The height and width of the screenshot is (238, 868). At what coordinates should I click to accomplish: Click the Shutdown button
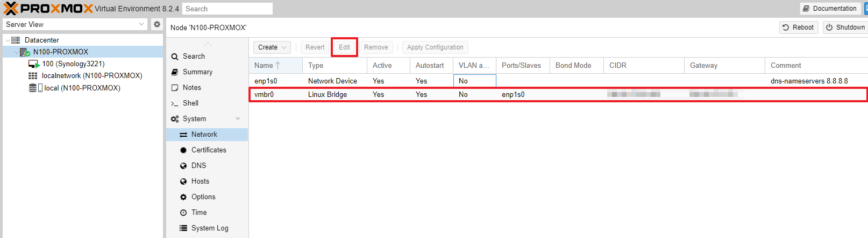coord(845,27)
